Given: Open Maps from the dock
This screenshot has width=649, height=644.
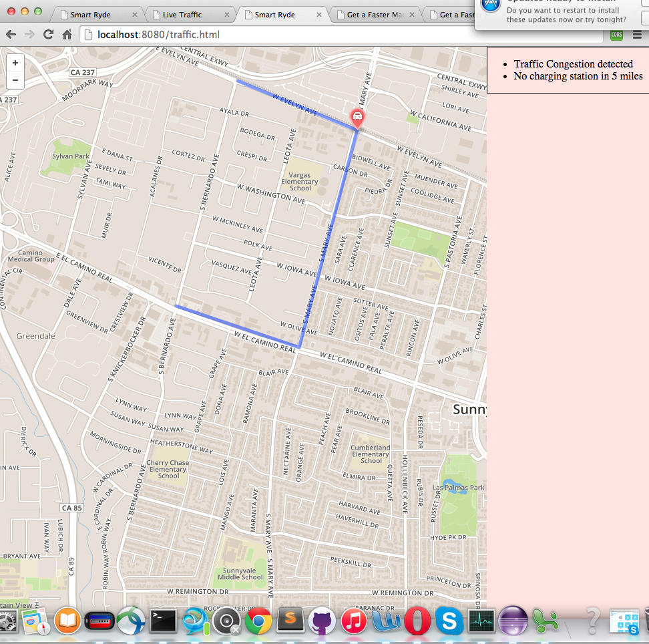Looking at the screenshot, I should [35, 621].
